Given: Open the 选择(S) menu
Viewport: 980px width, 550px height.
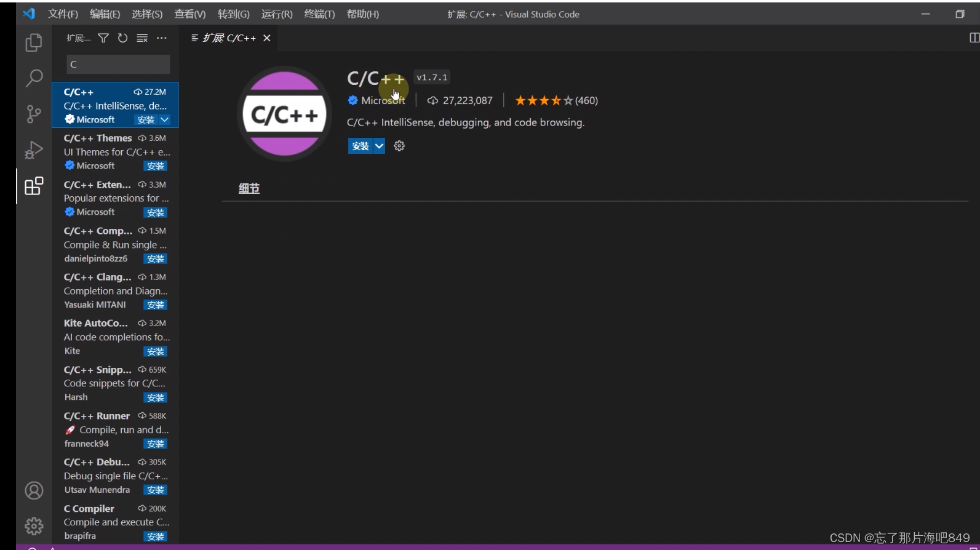Looking at the screenshot, I should (x=147, y=14).
